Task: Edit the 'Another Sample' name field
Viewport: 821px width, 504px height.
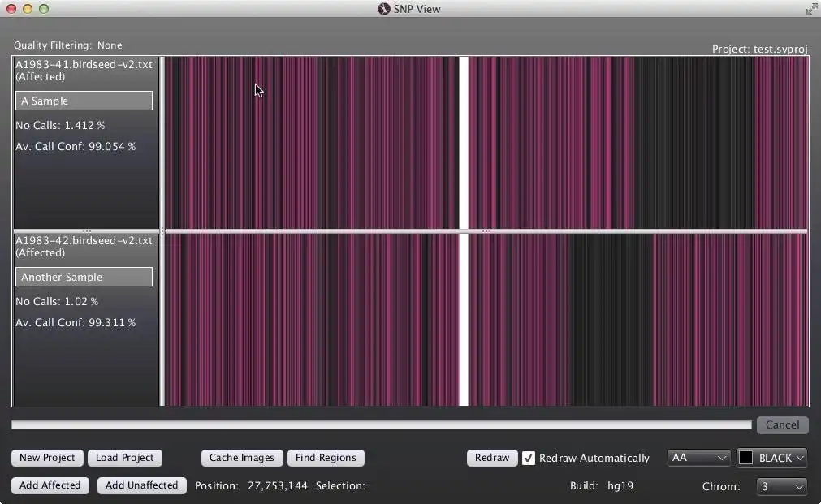Action: click(84, 277)
